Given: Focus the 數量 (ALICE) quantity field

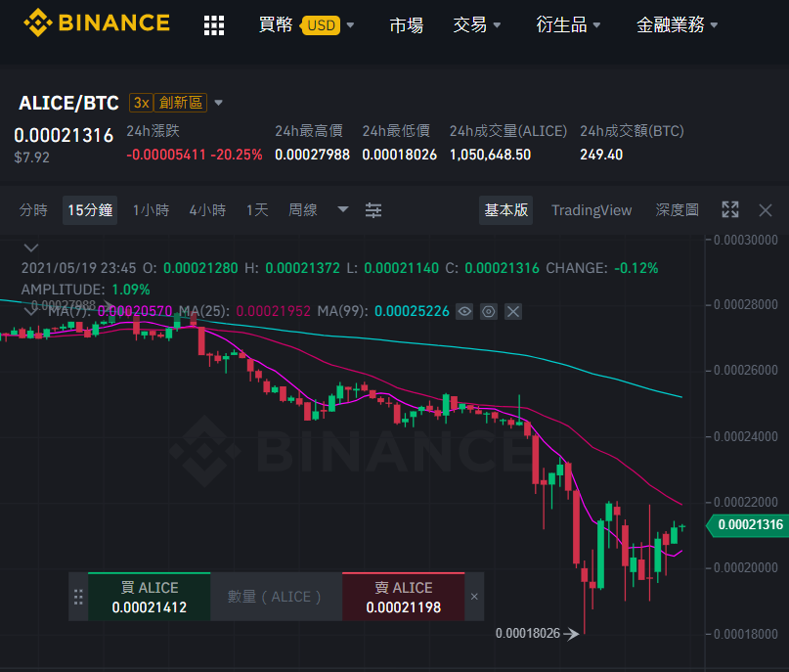Looking at the screenshot, I should click(x=277, y=597).
